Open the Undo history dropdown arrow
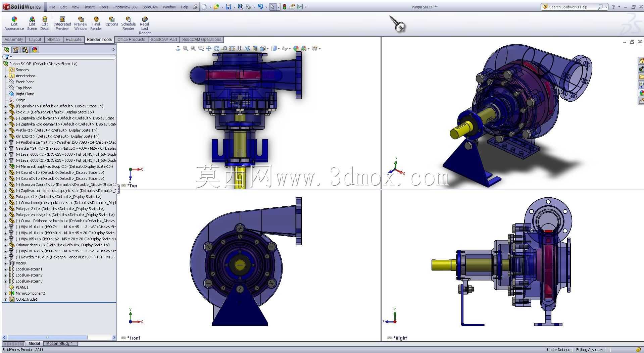644x353 pixels. point(266,7)
